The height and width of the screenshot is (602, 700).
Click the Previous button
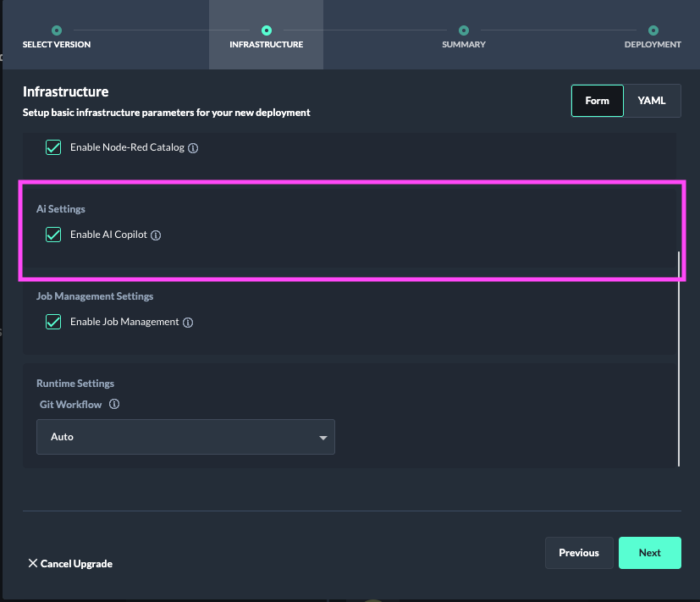579,553
